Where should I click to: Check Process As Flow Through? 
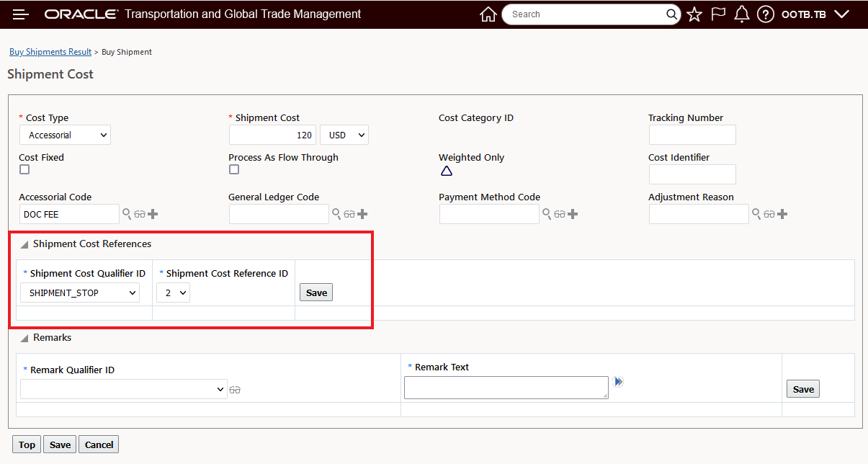[x=234, y=169]
